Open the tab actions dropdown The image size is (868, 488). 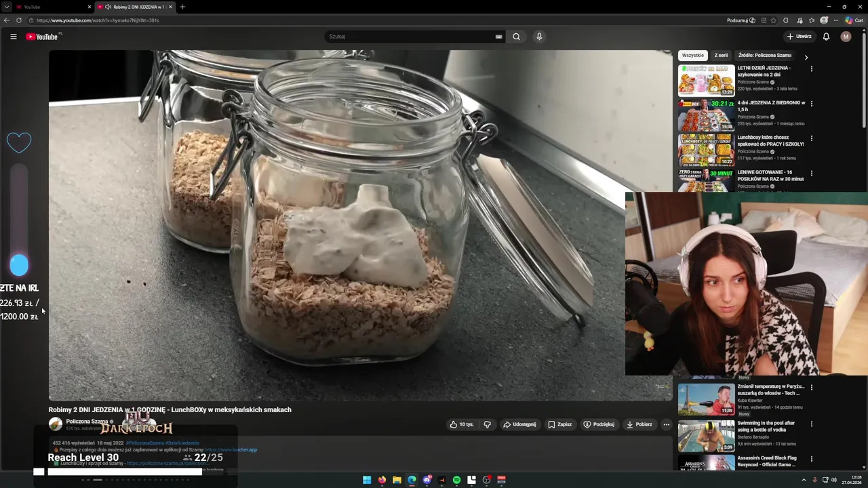point(6,7)
